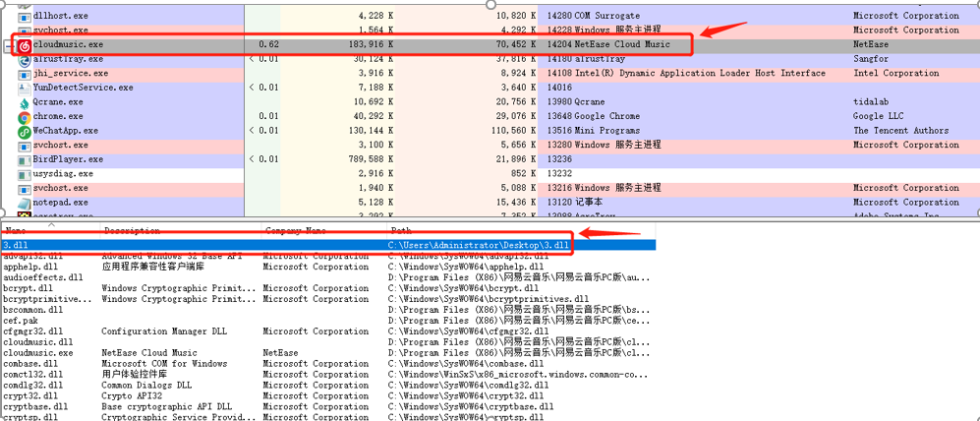
Task: Click the "183,916 K" value for cloudmusic.exe
Action: pyautogui.click(x=371, y=44)
